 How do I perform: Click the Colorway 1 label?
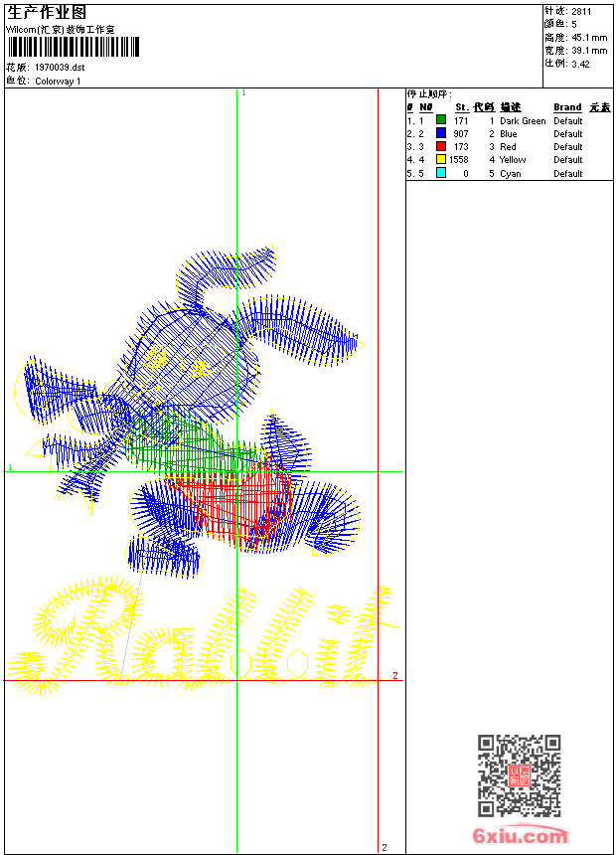pyautogui.click(x=58, y=82)
